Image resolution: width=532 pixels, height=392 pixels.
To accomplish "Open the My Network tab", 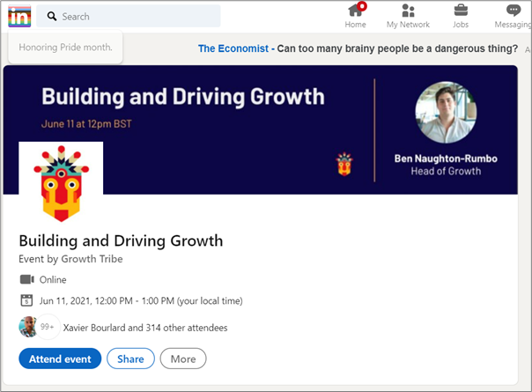I will [x=408, y=16].
